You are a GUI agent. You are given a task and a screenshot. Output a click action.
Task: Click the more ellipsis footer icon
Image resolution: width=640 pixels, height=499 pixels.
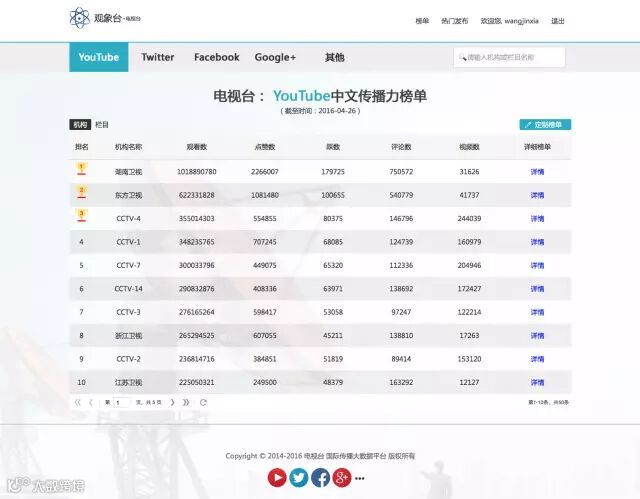click(360, 478)
